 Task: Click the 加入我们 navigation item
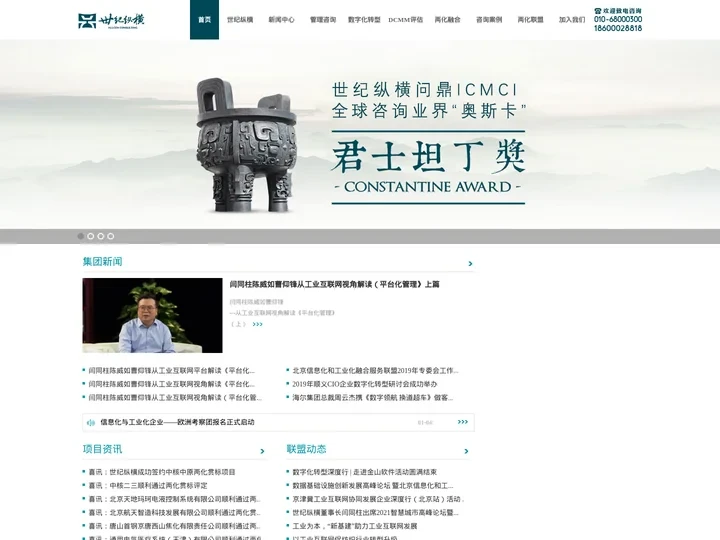(572, 20)
